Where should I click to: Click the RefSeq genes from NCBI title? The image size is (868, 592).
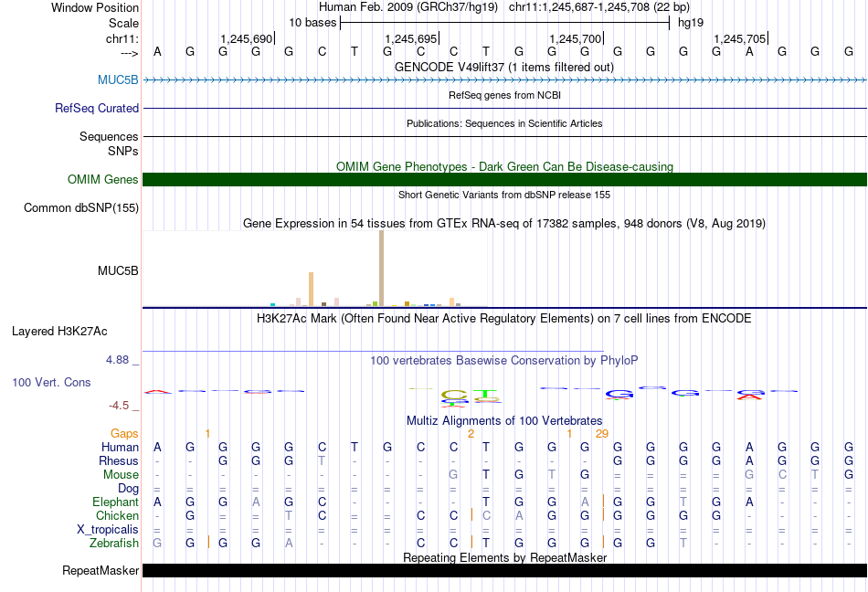pos(504,95)
